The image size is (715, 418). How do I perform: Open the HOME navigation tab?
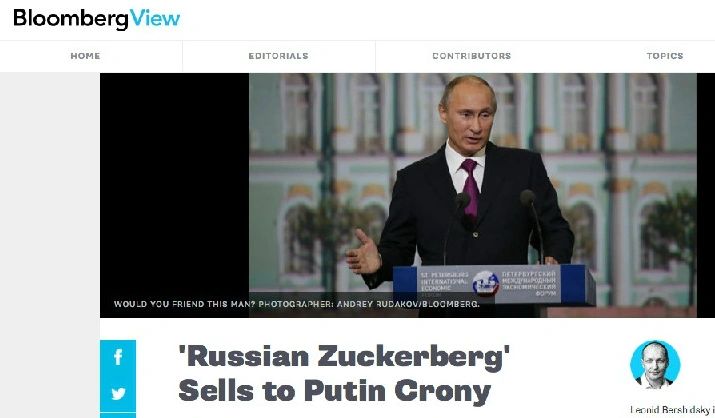coord(85,56)
